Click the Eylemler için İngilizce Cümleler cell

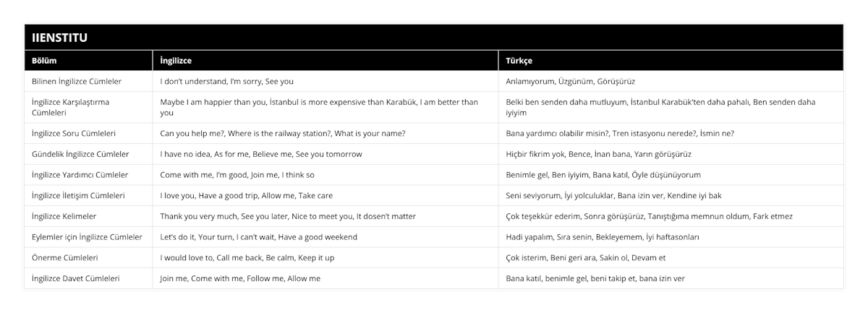point(87,237)
